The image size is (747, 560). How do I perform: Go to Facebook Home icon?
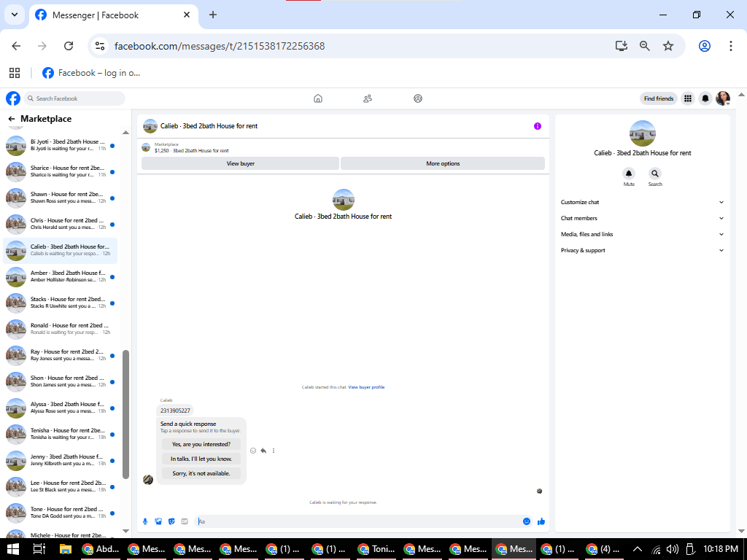(x=318, y=98)
